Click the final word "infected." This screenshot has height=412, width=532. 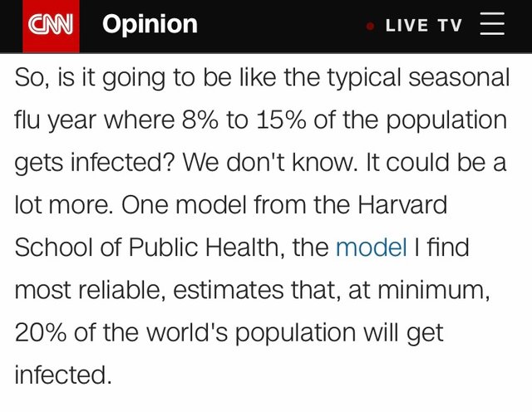[63, 375]
